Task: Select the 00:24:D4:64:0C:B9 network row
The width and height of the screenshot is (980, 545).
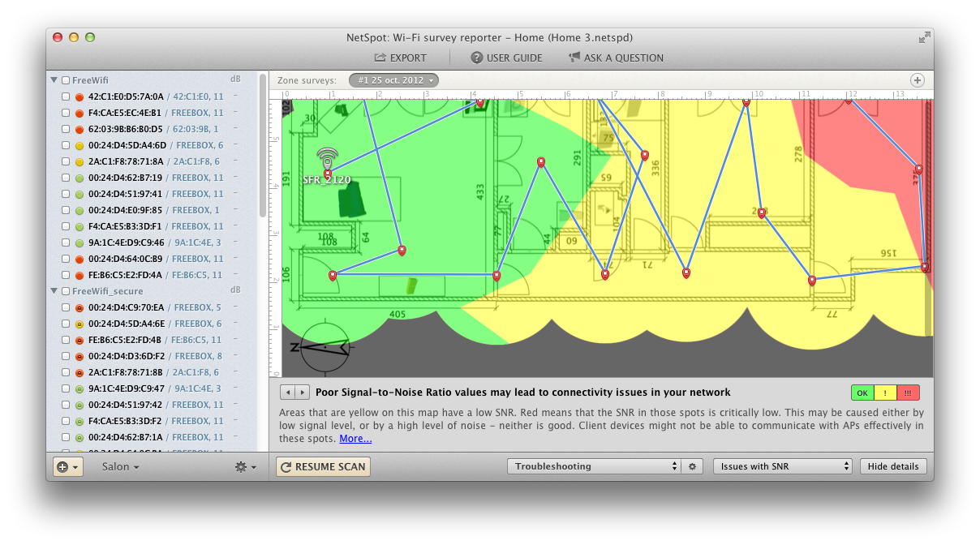Action: [x=152, y=259]
